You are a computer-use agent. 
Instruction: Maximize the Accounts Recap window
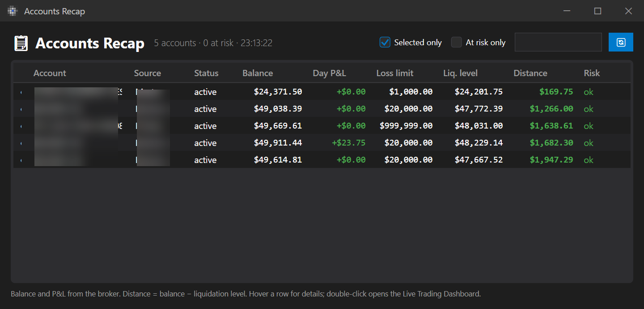597,11
